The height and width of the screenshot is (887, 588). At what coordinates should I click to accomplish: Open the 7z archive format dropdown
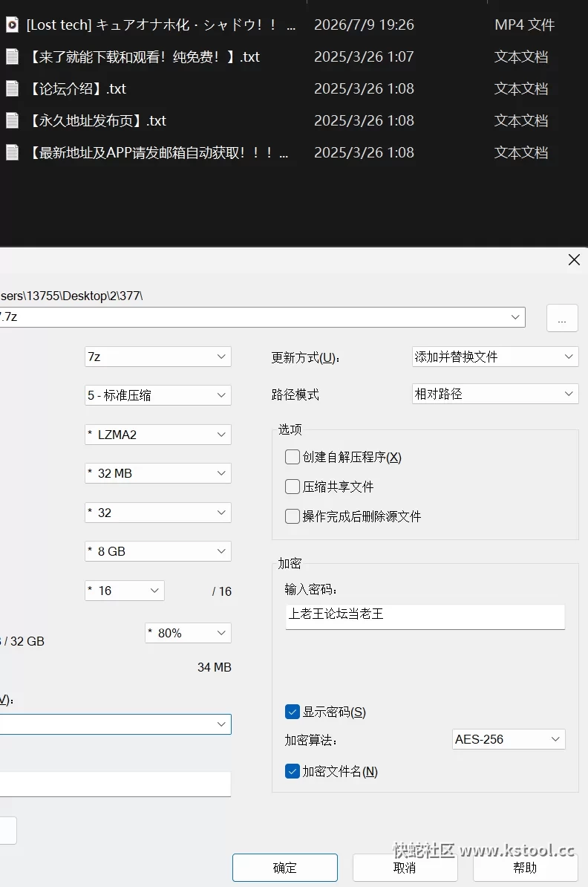(158, 357)
